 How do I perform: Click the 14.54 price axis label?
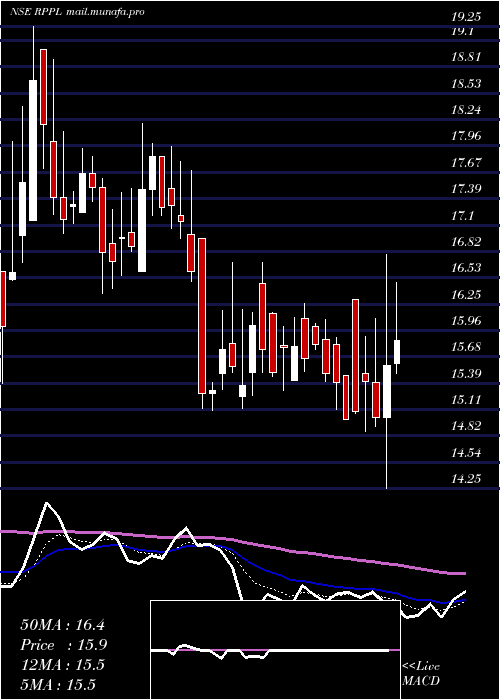coord(466,452)
